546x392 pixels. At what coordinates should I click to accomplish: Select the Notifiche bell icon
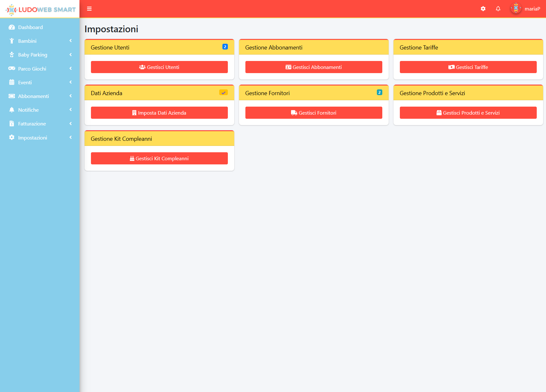pyautogui.click(x=12, y=109)
